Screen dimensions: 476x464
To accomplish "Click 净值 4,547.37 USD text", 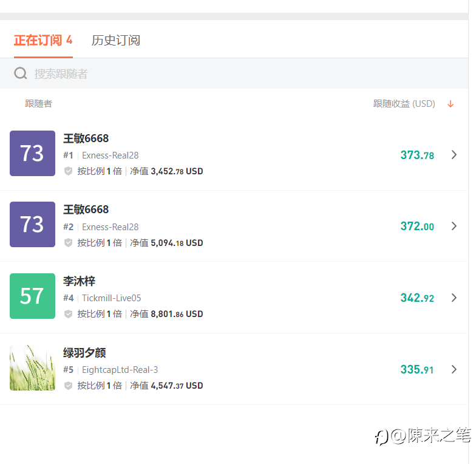I will click(x=166, y=386).
